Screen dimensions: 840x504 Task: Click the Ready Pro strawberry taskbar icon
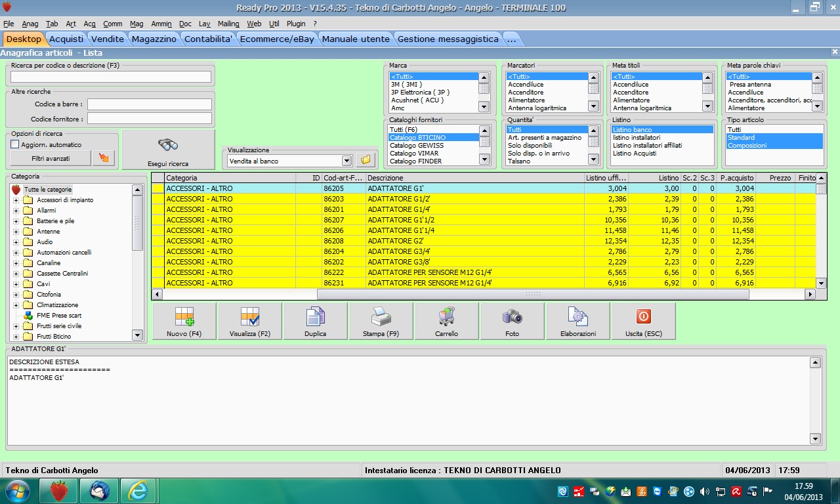(x=58, y=490)
